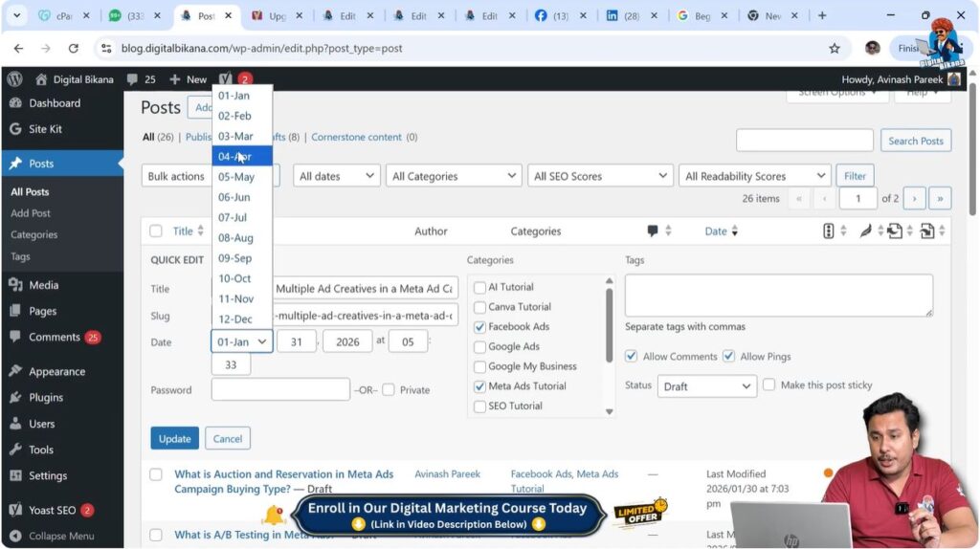Image resolution: width=980 pixels, height=549 pixels.
Task: Click the 01-Jan month select box
Action: (x=242, y=341)
